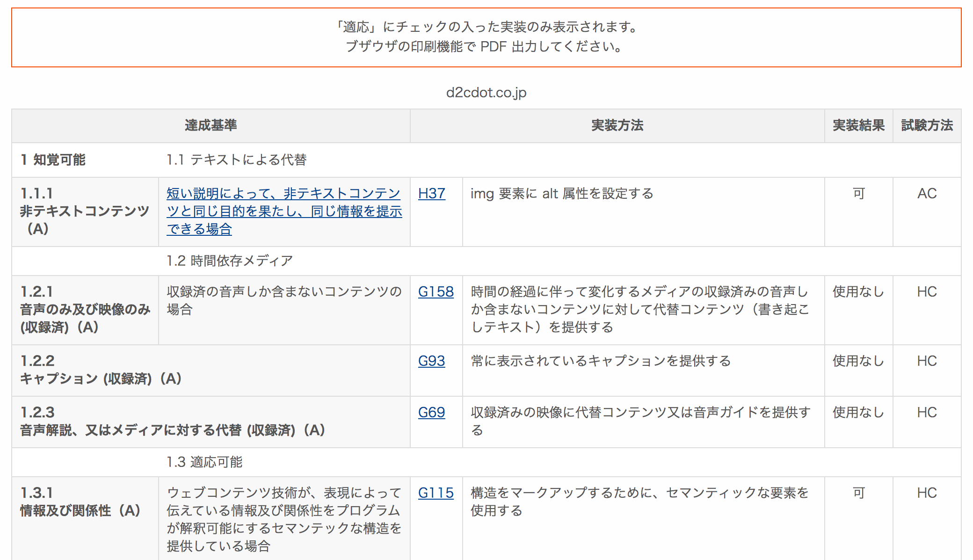The width and height of the screenshot is (973, 560).
Task: Click the 実装方法 column header
Action: [x=617, y=125]
